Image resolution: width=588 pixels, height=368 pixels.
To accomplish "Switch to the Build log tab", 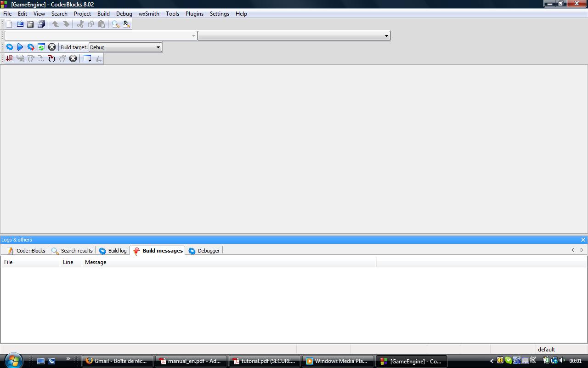I will [113, 251].
